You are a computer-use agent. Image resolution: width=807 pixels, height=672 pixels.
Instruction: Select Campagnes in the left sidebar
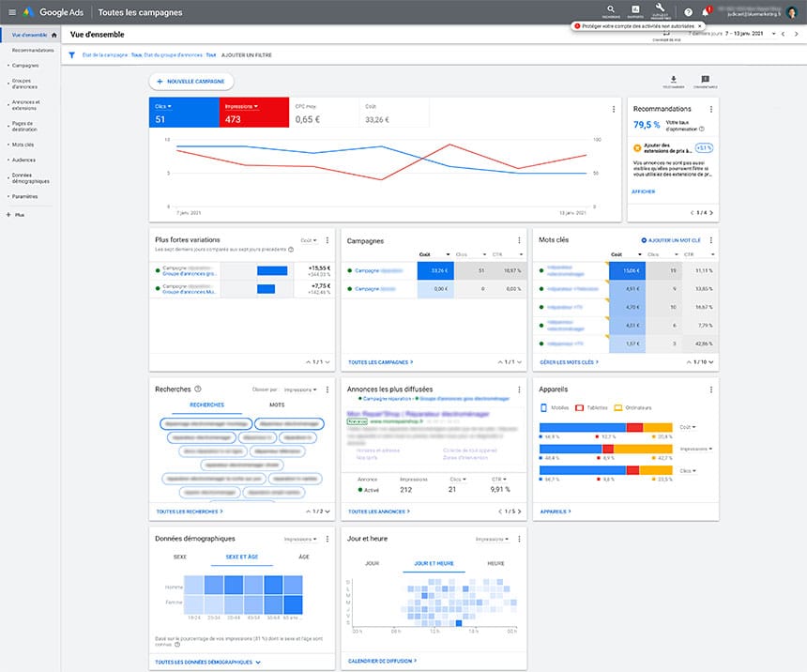pyautogui.click(x=25, y=66)
